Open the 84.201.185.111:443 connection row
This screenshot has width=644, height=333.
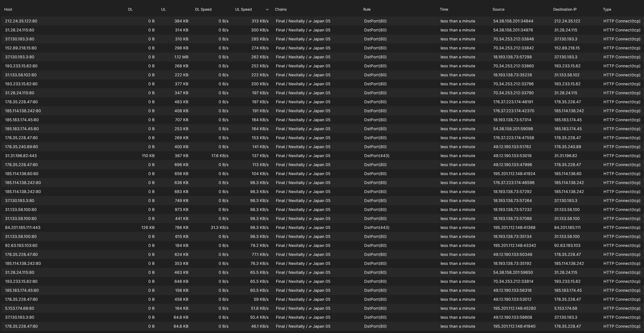pos(23,228)
